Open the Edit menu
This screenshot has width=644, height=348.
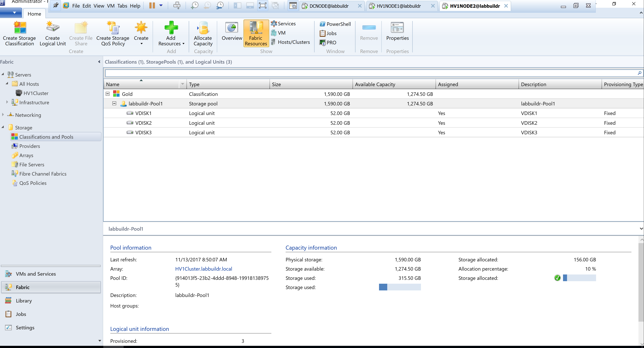pyautogui.click(x=87, y=6)
